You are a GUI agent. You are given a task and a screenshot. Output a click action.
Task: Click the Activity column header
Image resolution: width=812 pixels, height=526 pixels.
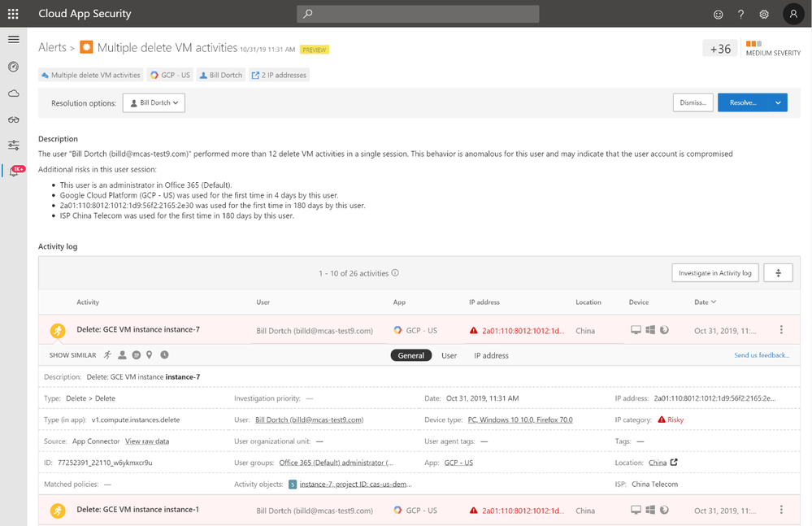[88, 302]
